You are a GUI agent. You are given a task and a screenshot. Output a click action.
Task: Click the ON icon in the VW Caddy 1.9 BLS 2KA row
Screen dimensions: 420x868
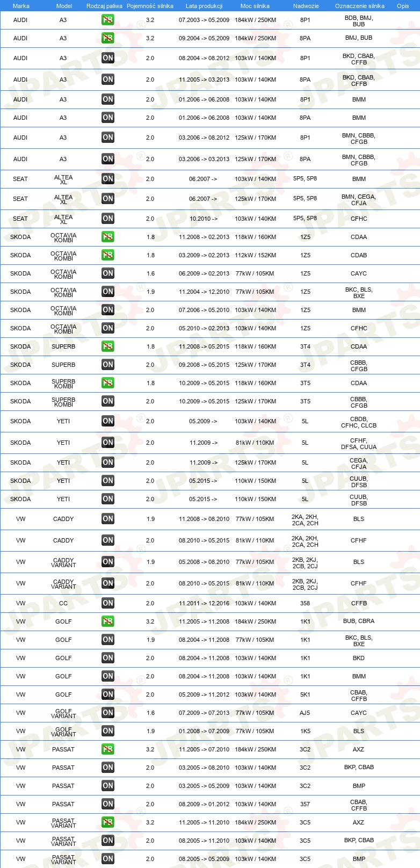108,519
